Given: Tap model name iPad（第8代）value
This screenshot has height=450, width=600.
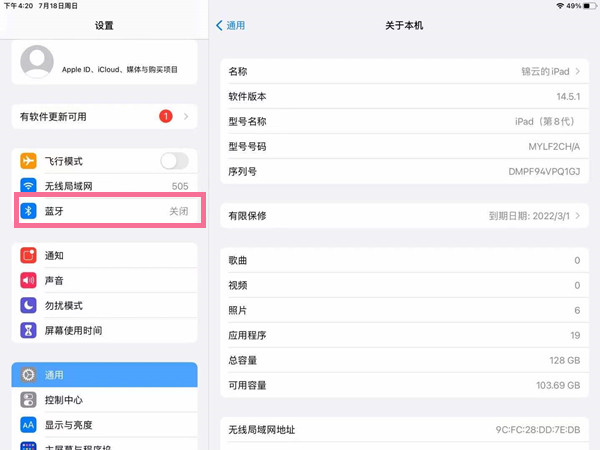Looking at the screenshot, I should [545, 121].
